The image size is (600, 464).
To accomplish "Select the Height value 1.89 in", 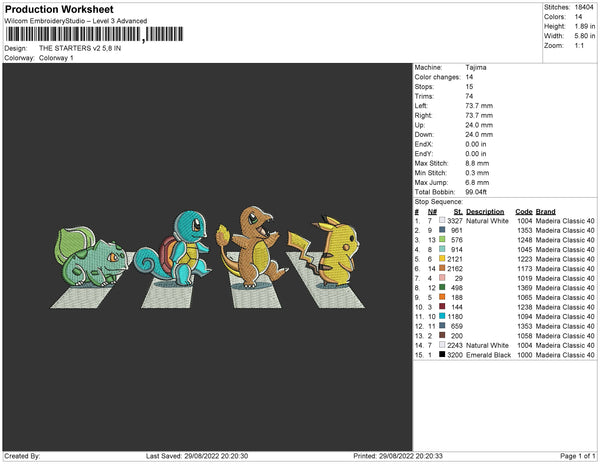I will (x=585, y=26).
